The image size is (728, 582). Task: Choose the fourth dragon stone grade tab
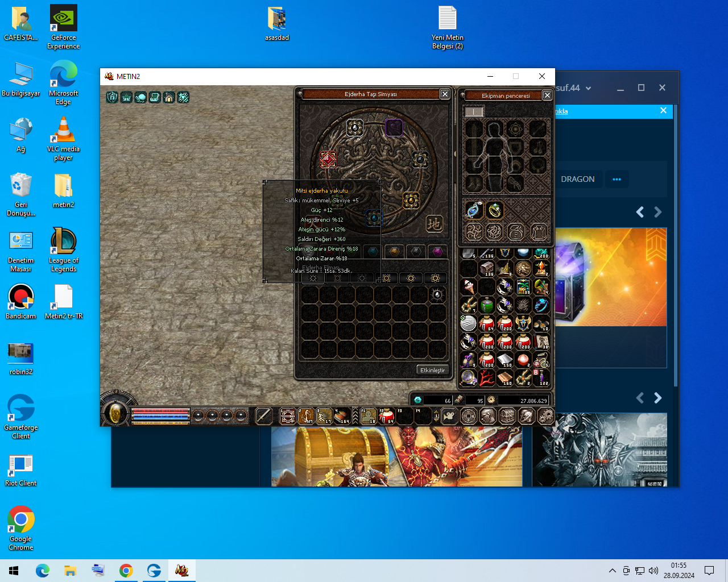point(387,278)
